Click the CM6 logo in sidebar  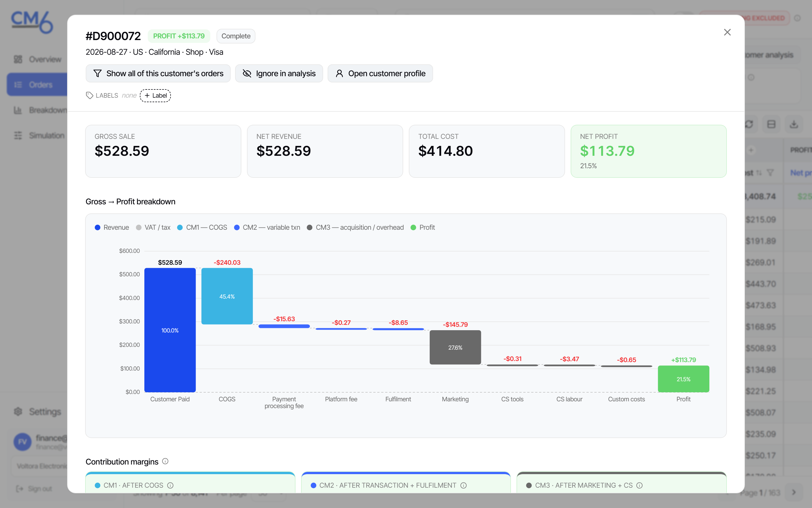pyautogui.click(x=32, y=22)
